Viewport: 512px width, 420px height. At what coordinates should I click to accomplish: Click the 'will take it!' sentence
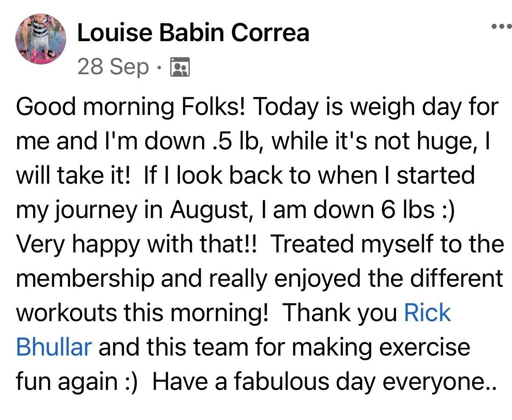coord(72,175)
